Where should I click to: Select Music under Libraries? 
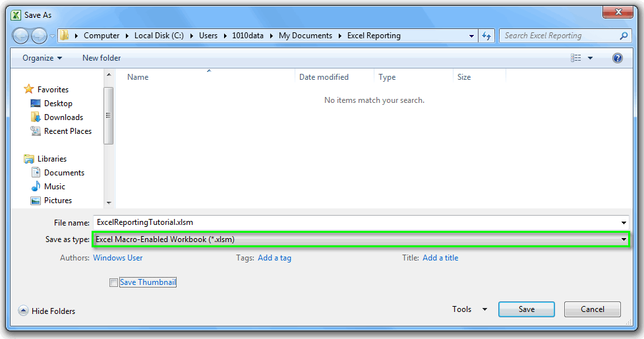tap(55, 187)
